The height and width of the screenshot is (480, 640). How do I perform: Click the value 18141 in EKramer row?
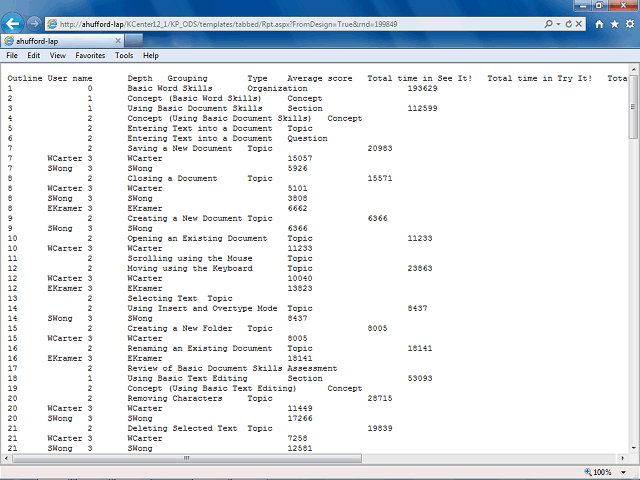click(x=300, y=358)
